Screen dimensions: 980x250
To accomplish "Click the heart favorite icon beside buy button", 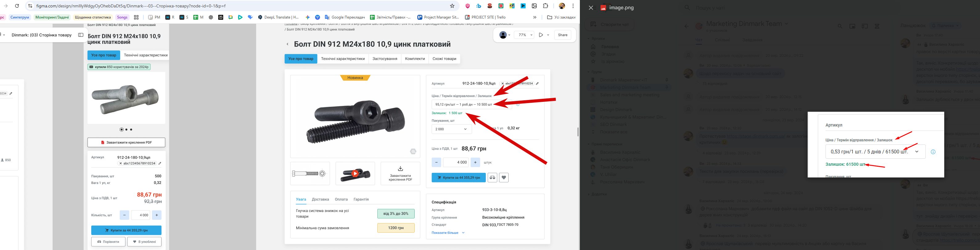I will [x=504, y=177].
